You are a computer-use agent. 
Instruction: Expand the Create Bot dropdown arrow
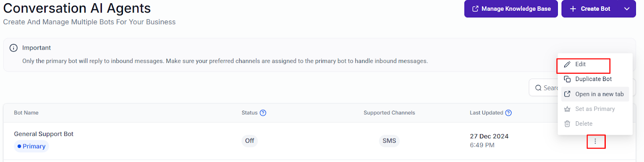click(x=627, y=9)
